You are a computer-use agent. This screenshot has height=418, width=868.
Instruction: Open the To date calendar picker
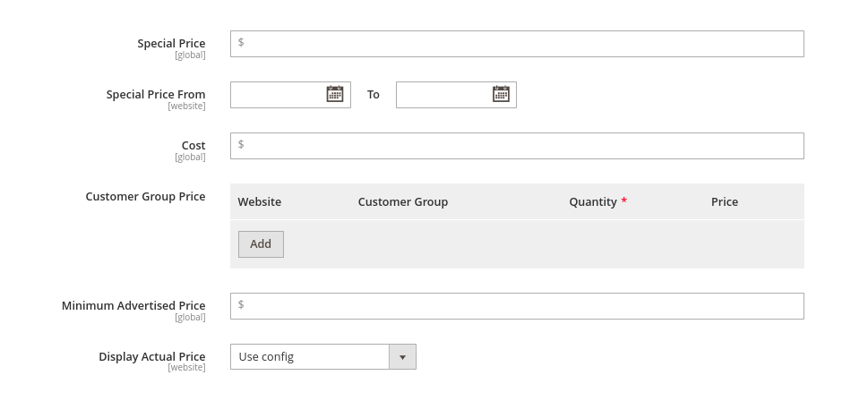501,94
